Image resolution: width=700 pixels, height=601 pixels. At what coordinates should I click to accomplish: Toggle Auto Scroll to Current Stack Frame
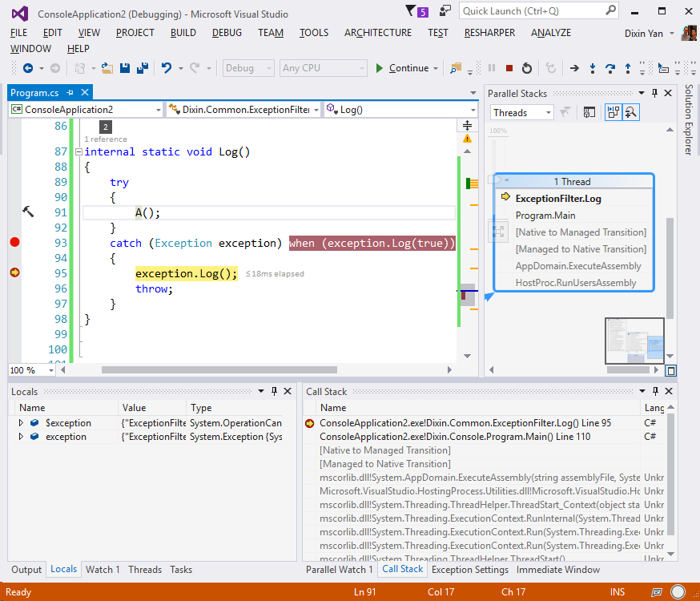[x=614, y=112]
